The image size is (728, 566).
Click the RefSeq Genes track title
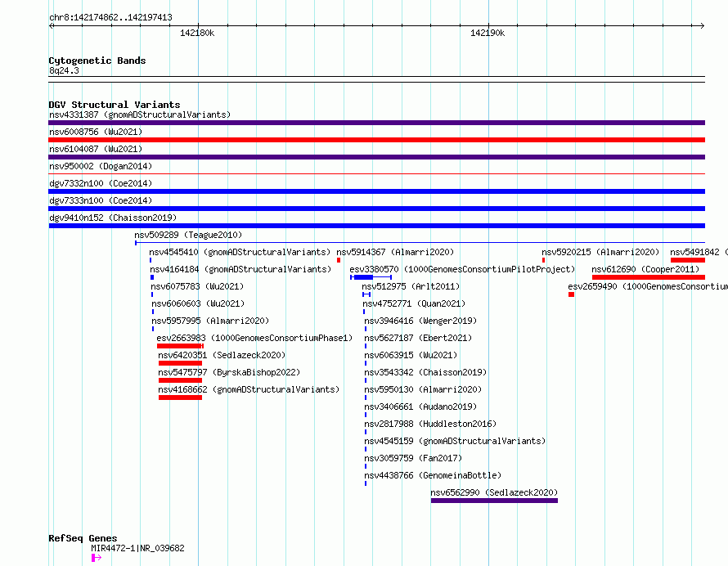point(83,538)
